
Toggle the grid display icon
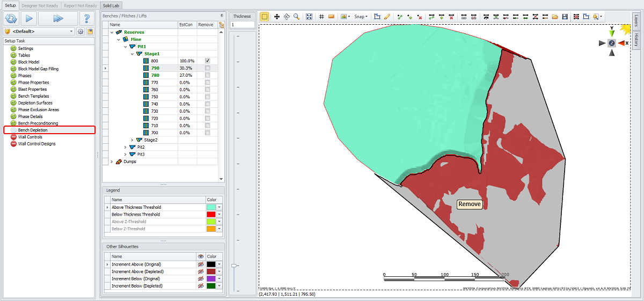tap(321, 17)
